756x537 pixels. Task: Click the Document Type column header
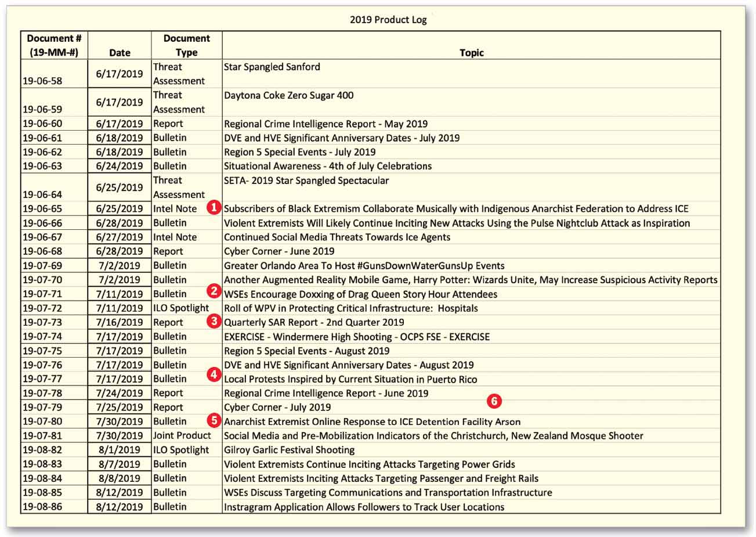[186, 45]
